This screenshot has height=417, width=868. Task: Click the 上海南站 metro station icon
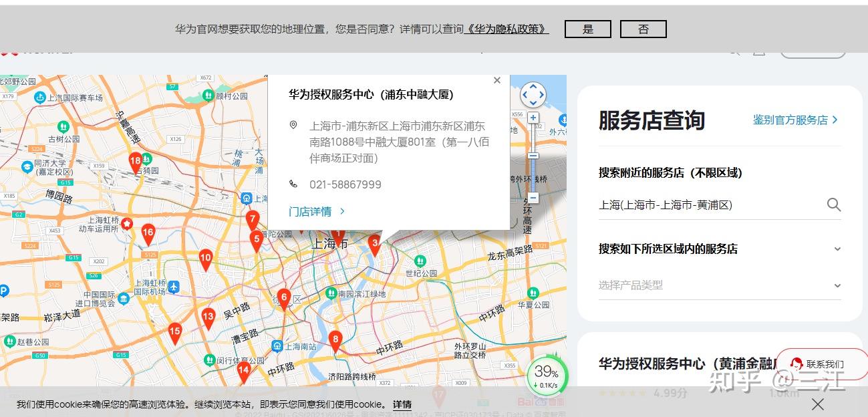point(277,346)
